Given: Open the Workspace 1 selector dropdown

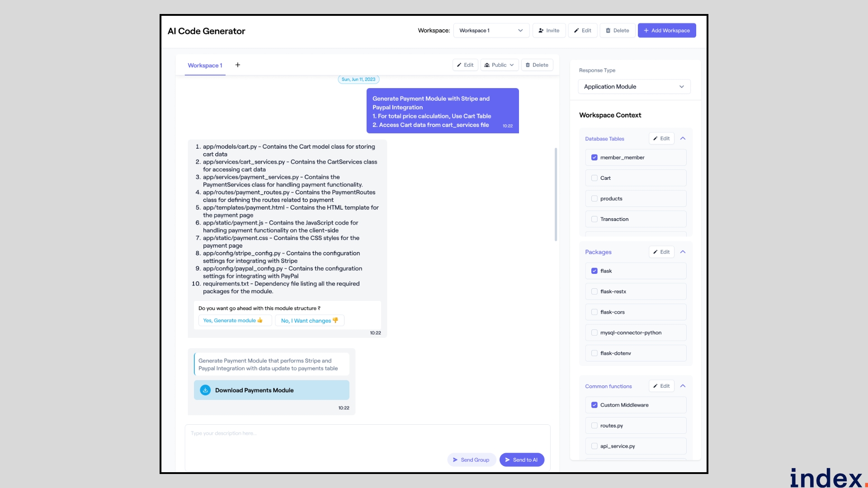Looking at the screenshot, I should (x=491, y=30).
